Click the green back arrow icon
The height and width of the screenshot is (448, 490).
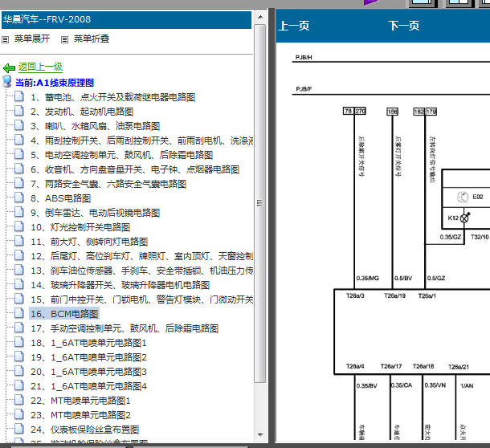[9, 67]
